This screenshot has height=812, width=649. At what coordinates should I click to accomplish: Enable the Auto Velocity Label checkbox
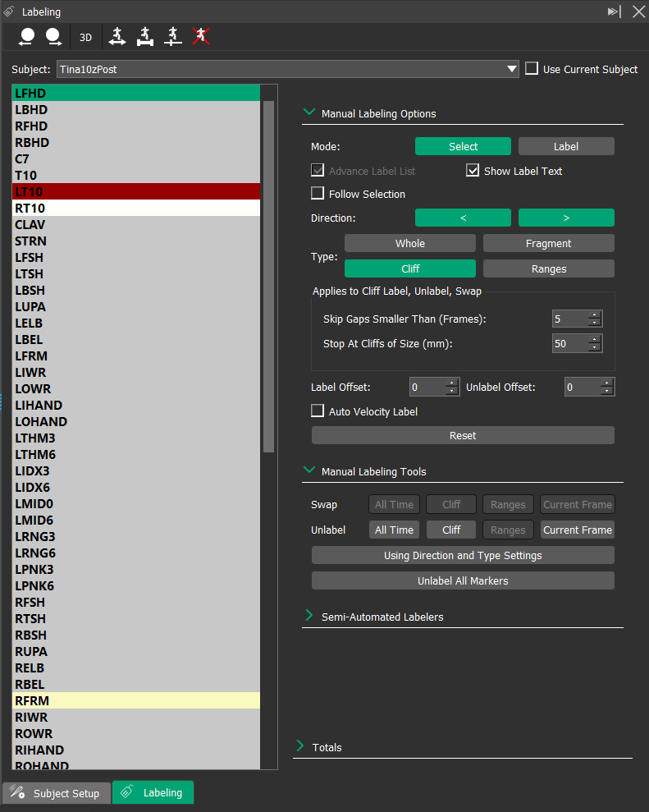click(x=318, y=411)
